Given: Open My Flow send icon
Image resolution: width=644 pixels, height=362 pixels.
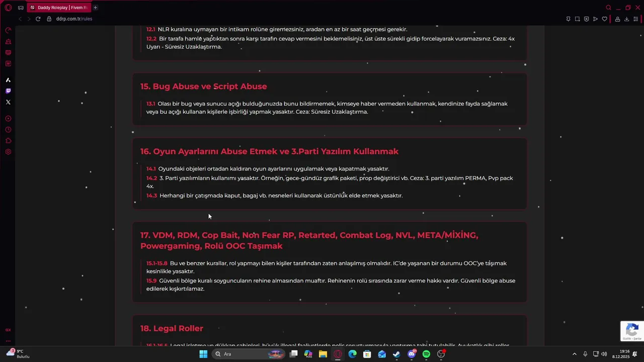Looking at the screenshot, I should point(595,19).
